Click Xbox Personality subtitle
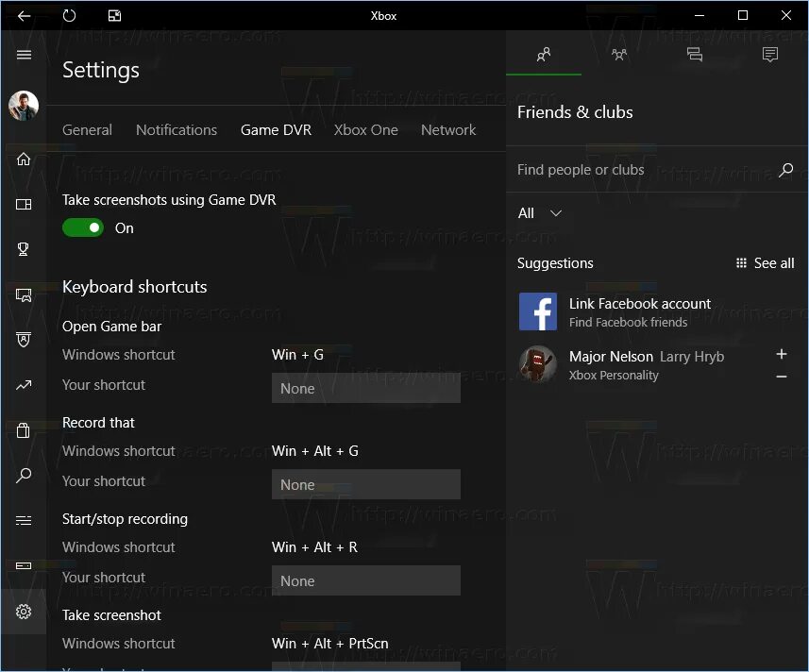809x672 pixels. [614, 375]
